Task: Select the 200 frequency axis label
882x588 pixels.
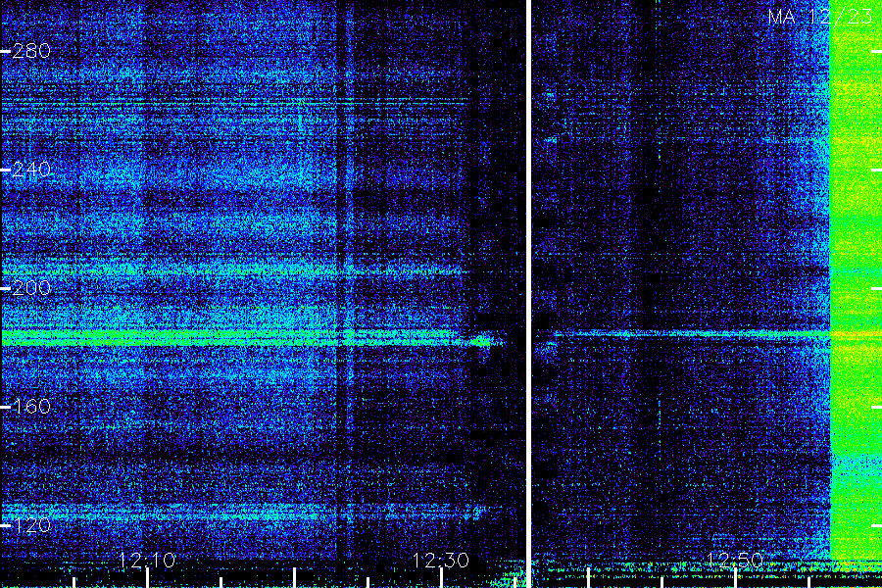Action: click(31, 288)
